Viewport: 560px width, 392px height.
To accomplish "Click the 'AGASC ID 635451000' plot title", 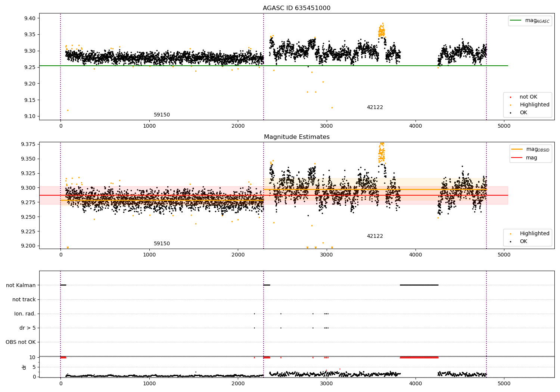I will [296, 8].
